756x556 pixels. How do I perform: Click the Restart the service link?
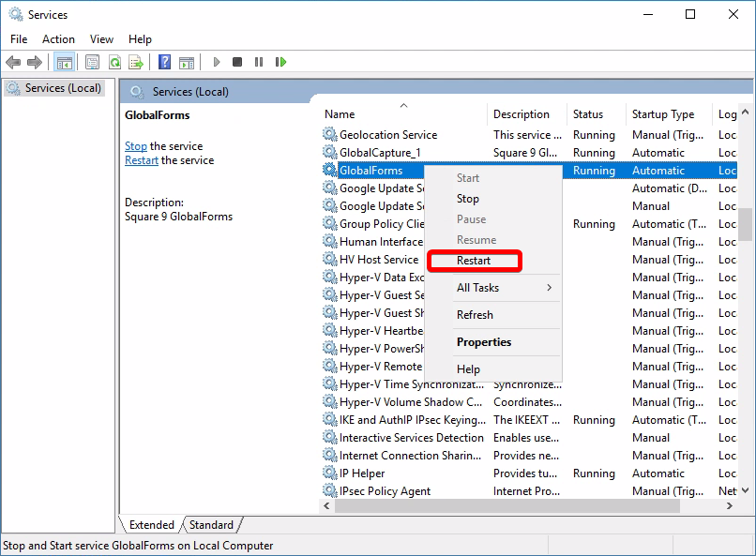(x=142, y=160)
